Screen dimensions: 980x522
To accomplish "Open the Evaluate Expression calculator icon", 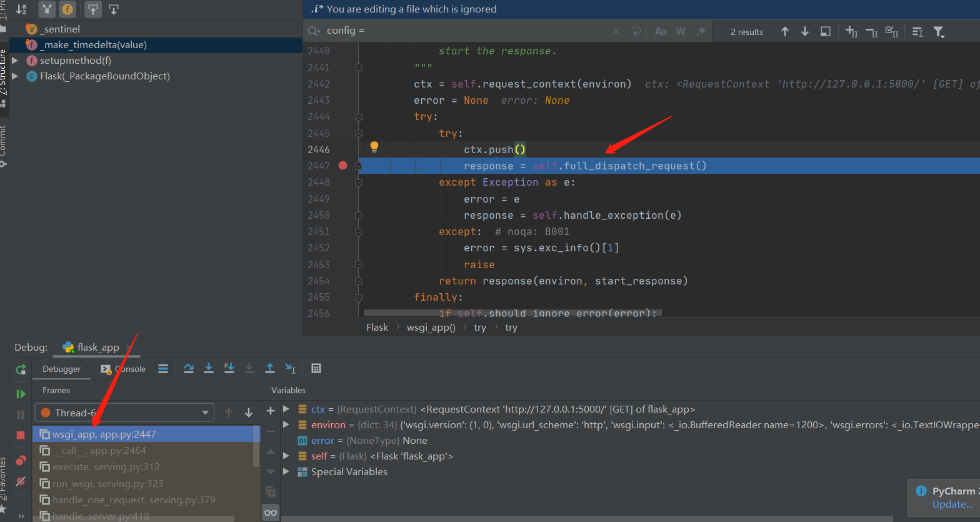I will point(316,368).
